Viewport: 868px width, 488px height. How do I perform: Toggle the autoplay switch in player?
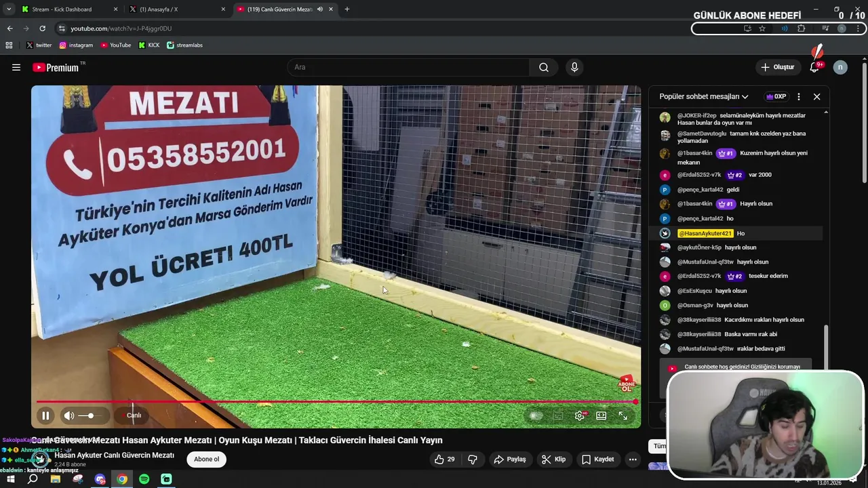pos(536,415)
